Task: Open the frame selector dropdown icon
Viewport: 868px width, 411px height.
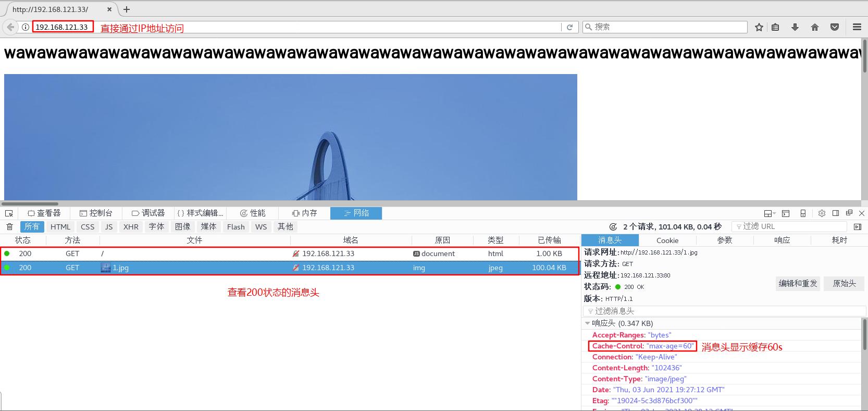Action: pos(770,213)
